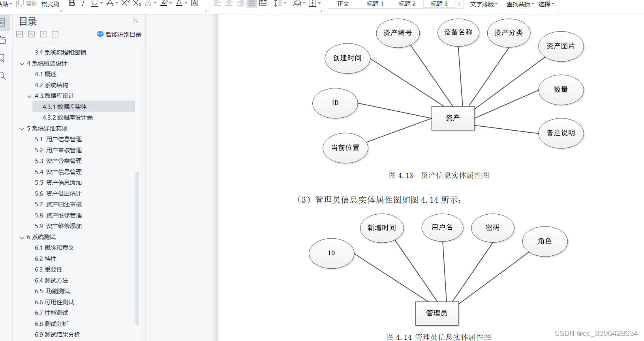Open search icon in left sidebar
The height and width of the screenshot is (341, 644).
pos(3,76)
